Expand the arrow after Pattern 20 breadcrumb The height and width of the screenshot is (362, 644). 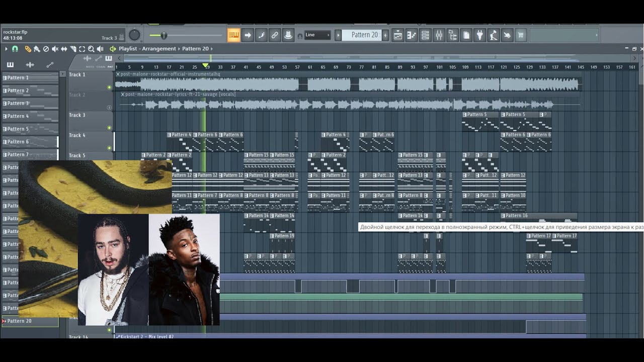click(x=211, y=49)
